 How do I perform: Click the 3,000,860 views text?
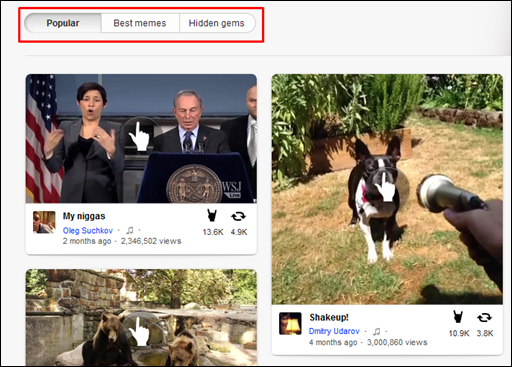pos(397,342)
